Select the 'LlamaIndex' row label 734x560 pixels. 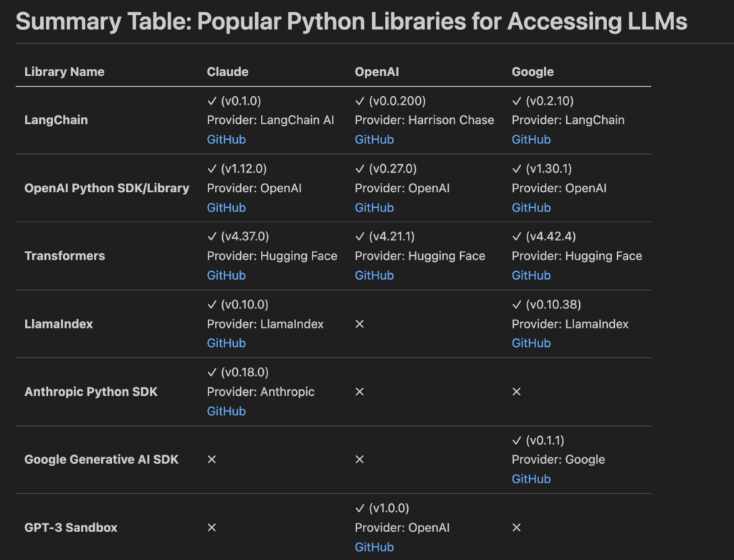tap(59, 324)
